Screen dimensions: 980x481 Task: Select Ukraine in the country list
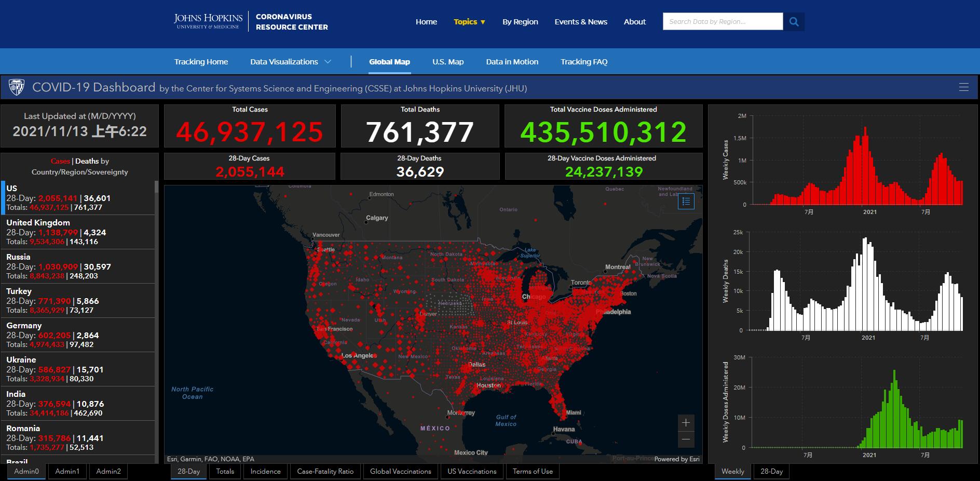78,369
